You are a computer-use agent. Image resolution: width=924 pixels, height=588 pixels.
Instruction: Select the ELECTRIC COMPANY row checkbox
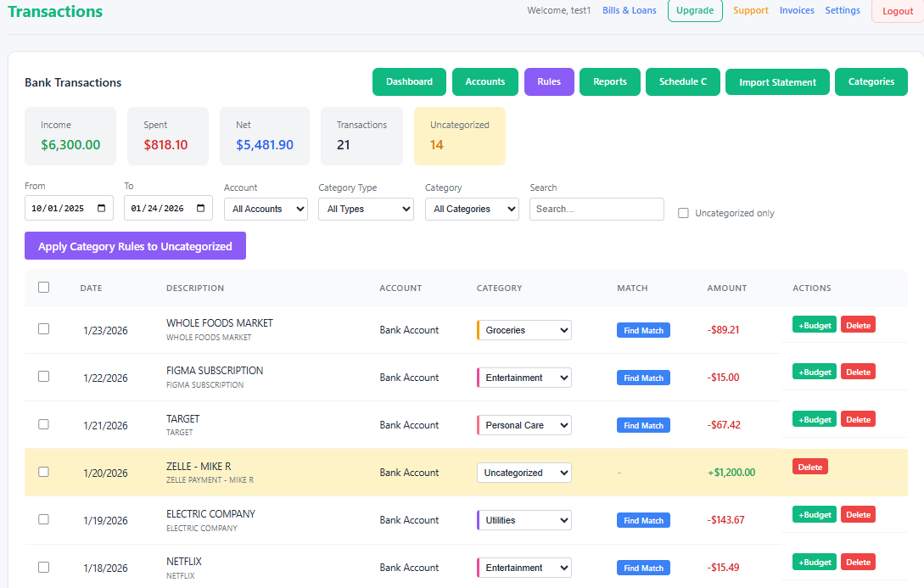pyautogui.click(x=43, y=519)
